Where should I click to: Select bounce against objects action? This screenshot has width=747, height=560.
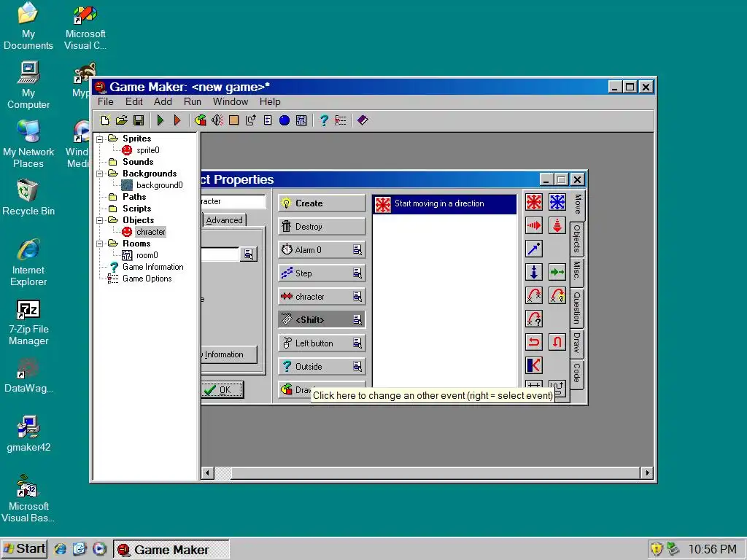[x=534, y=366]
